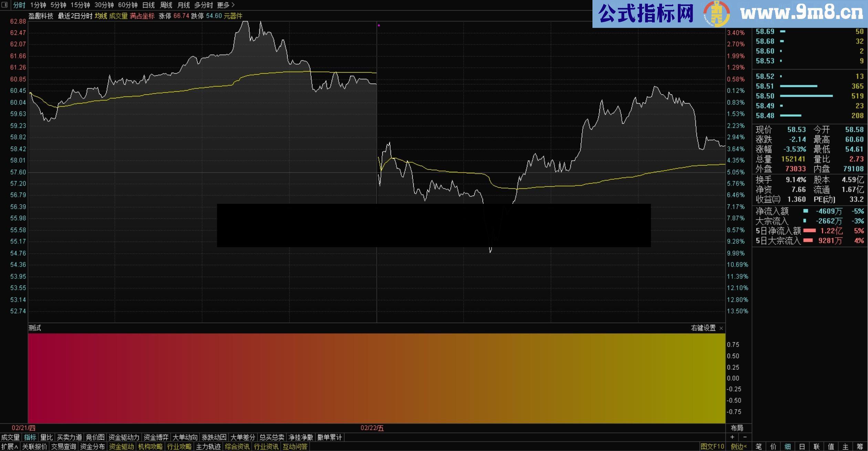Select the 笔 tick data icon
868x451 pixels.
click(758, 447)
